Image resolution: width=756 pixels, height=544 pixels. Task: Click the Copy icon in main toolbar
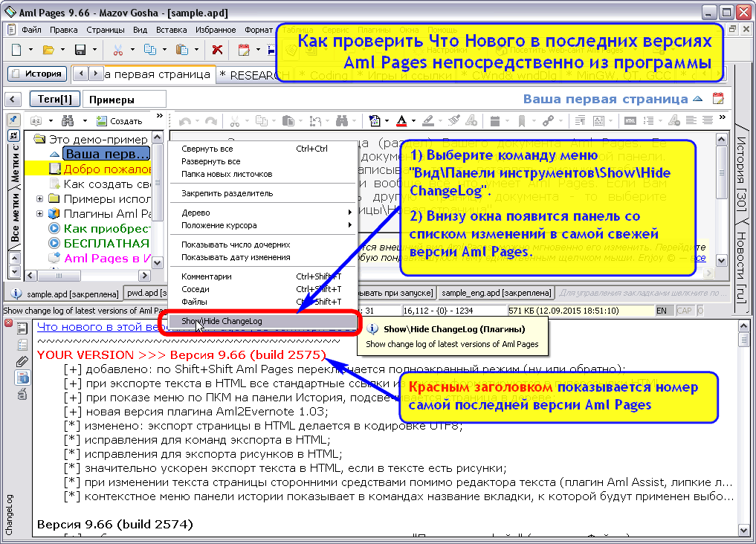(x=150, y=50)
